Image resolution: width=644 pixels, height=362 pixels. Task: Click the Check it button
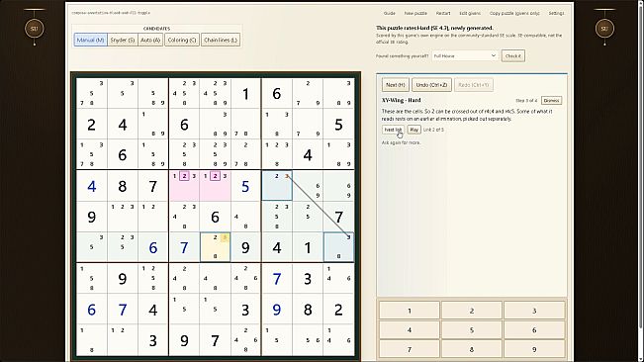pos(513,55)
